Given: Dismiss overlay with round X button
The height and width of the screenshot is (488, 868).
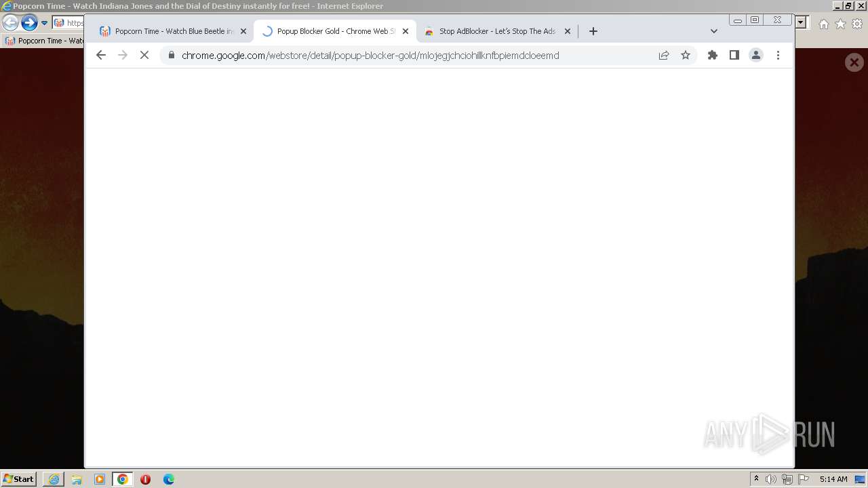Looking at the screenshot, I should tap(854, 63).
